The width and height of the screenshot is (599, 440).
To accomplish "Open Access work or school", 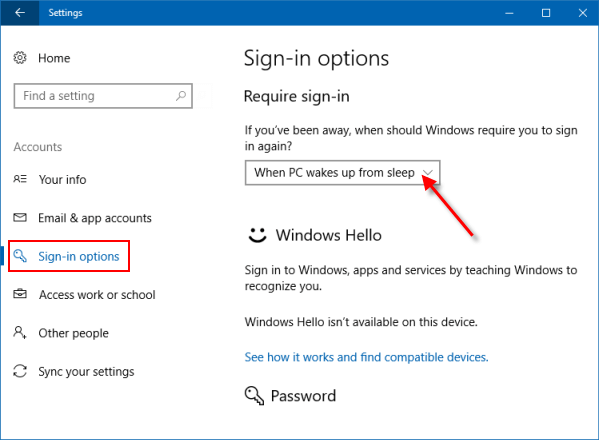I will point(97,295).
